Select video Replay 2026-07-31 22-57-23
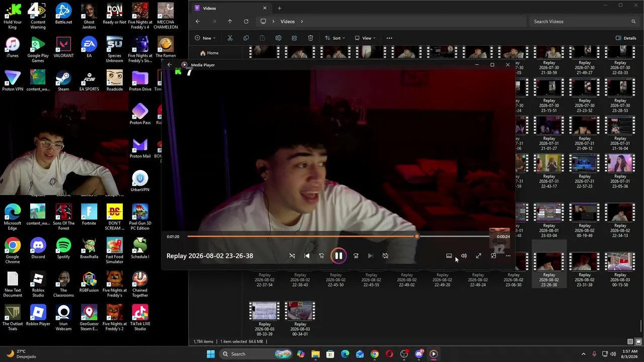Viewport: 644px width, 362px height. click(585, 171)
